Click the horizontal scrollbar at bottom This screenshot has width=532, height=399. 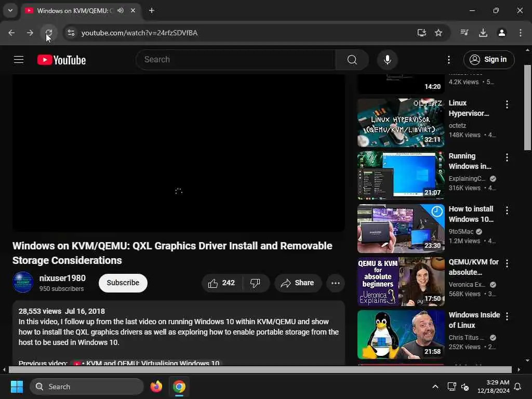coord(260,369)
